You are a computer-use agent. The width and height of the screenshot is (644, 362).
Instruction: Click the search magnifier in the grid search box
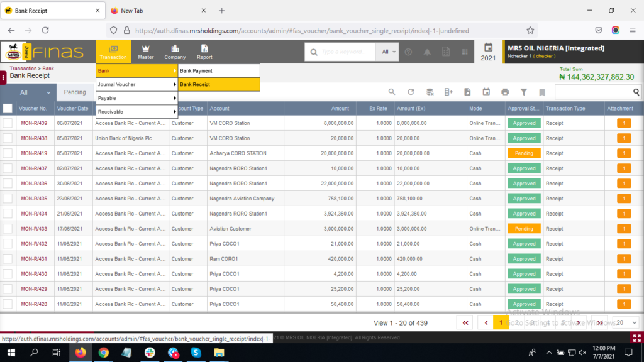[x=636, y=92]
